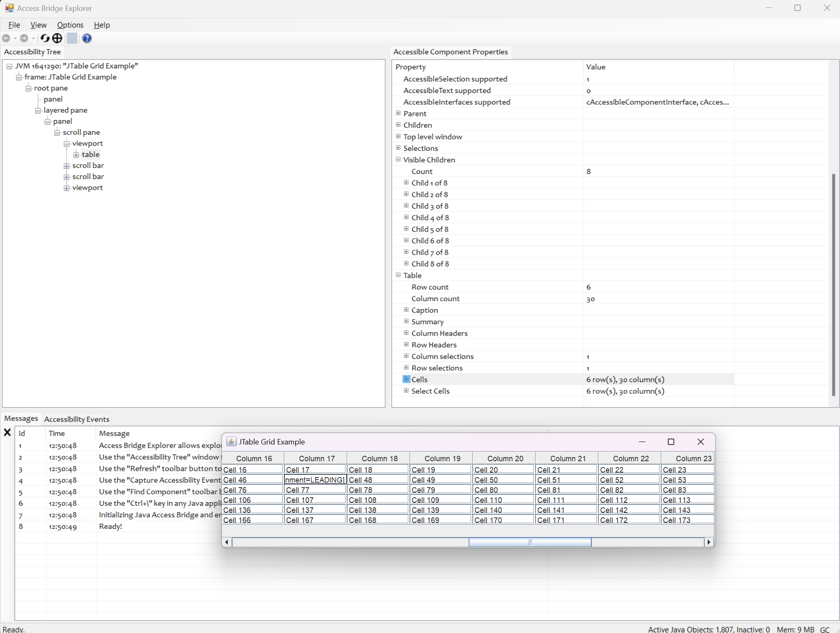Click the blue square toolbar button

[x=72, y=38]
